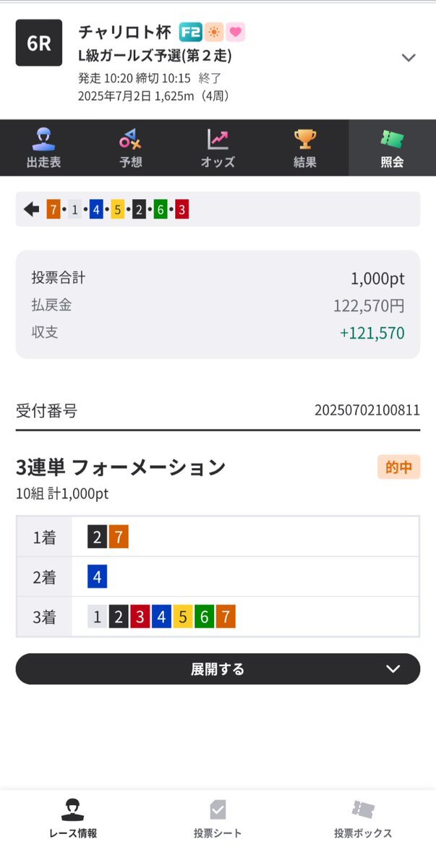
Task: Open レース情報 in bottom navigation
Action: tap(73, 820)
